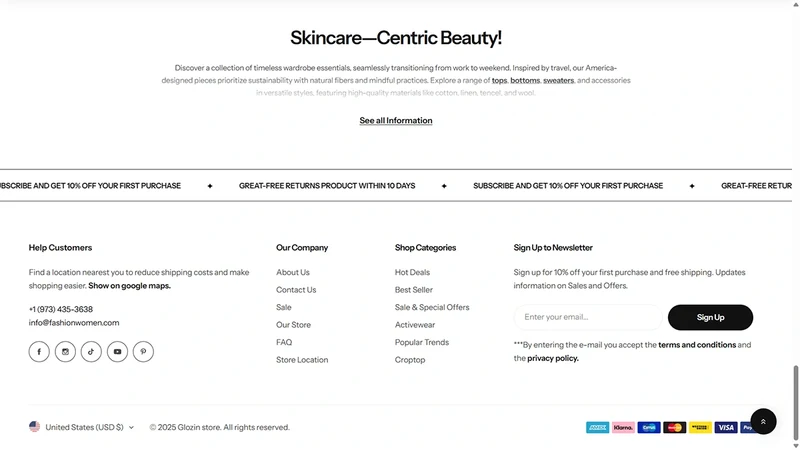
Task: Open the YouTube social icon
Action: coord(117,352)
